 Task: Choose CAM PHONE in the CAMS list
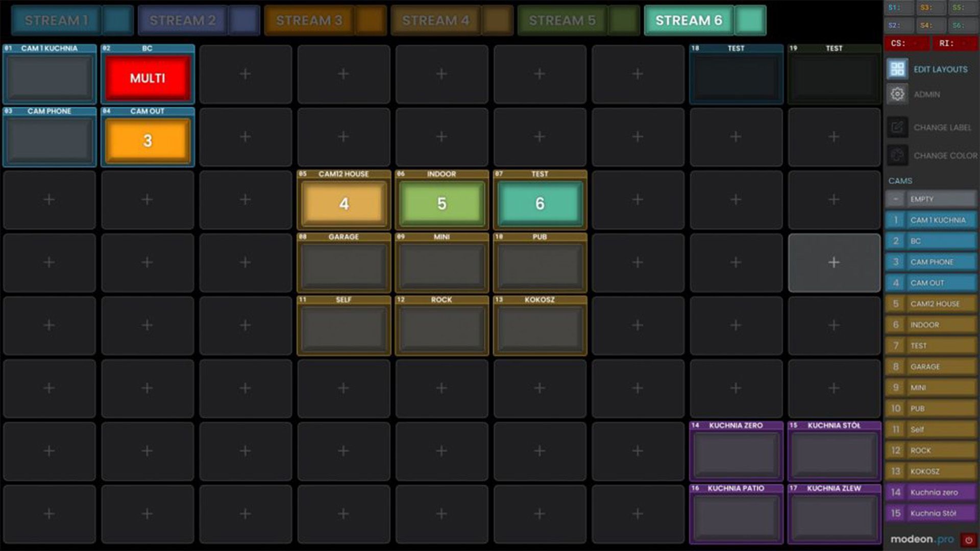click(x=931, y=262)
